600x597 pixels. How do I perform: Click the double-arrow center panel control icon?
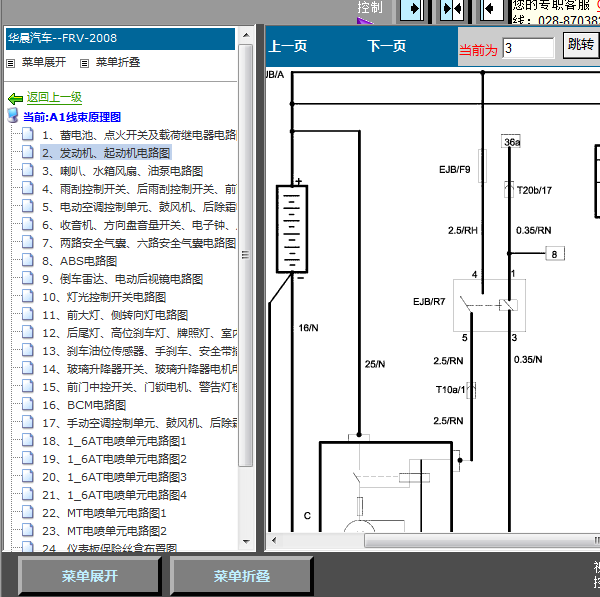452,9
